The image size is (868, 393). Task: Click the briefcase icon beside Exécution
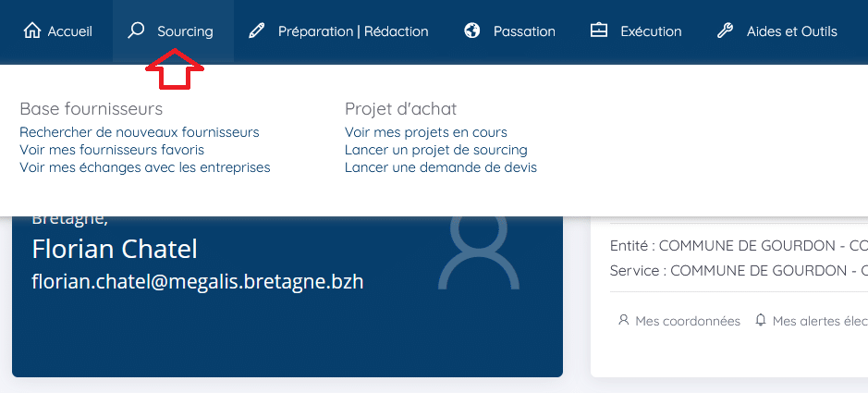(599, 31)
